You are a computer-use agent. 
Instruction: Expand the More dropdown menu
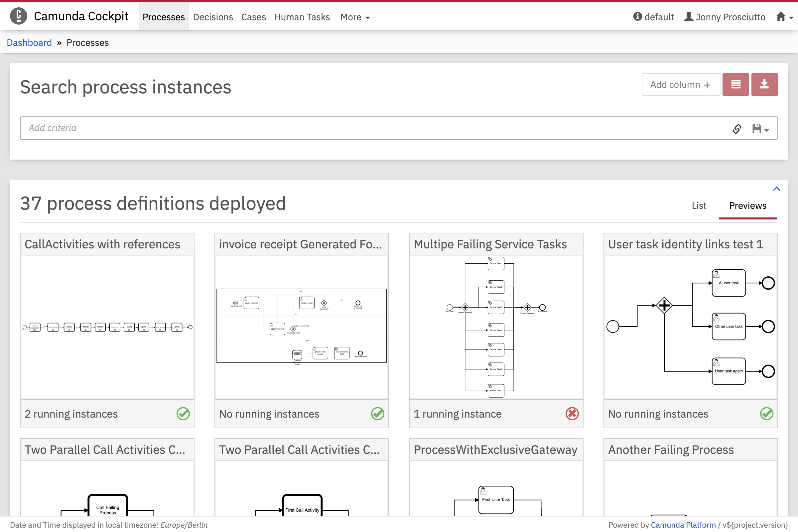tap(355, 17)
